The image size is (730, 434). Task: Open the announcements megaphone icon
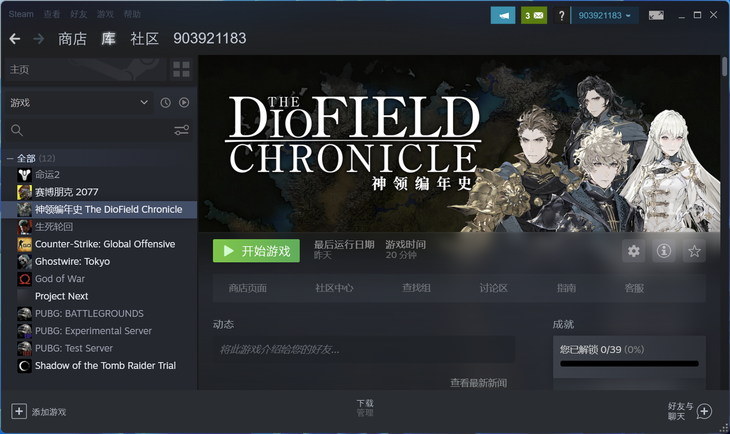(x=503, y=15)
